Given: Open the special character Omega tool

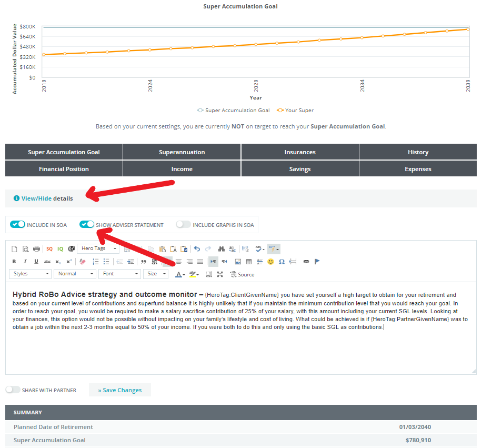Looking at the screenshot, I should [282, 262].
